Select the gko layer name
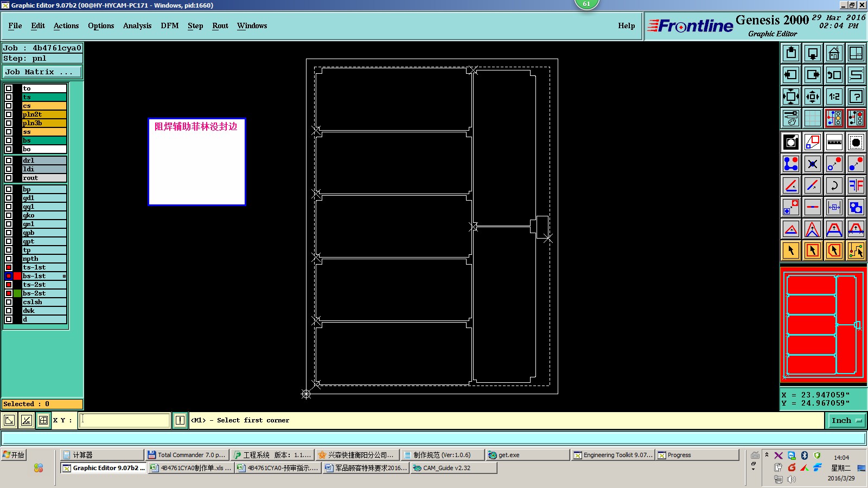This screenshot has height=488, width=868. (44, 215)
